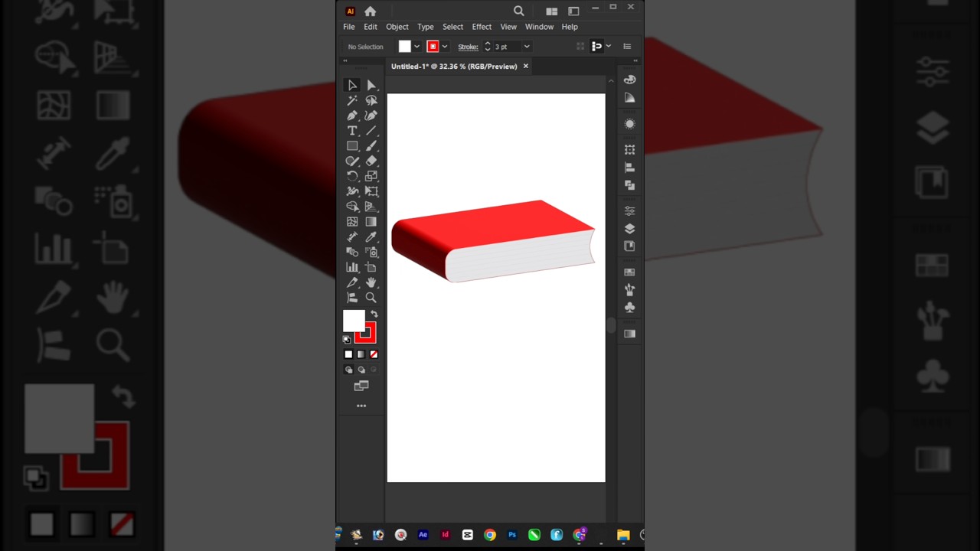Screen dimensions: 980x551
Task: Click the control bar red stroke swatch
Action: pyautogui.click(x=433, y=47)
